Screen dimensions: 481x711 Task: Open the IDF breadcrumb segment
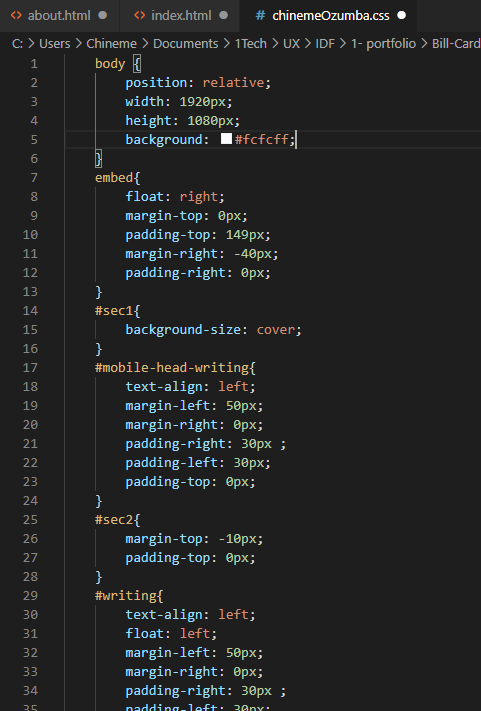(x=325, y=44)
